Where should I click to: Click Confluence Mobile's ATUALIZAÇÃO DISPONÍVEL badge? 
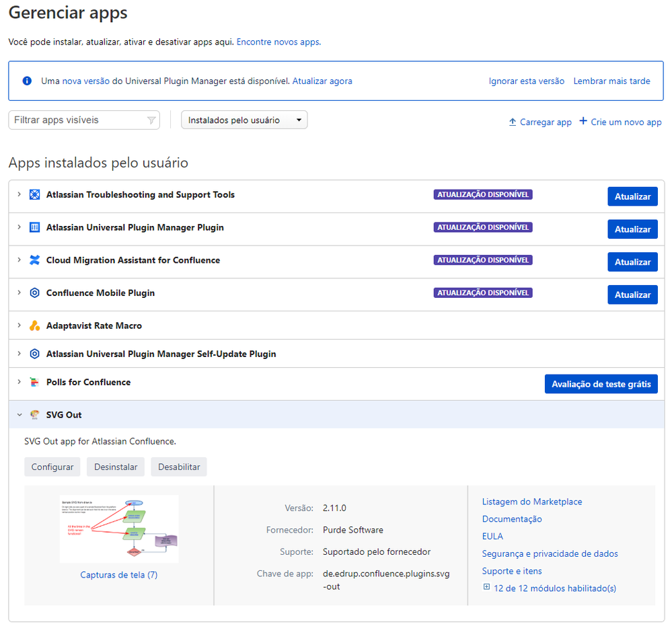tap(483, 293)
